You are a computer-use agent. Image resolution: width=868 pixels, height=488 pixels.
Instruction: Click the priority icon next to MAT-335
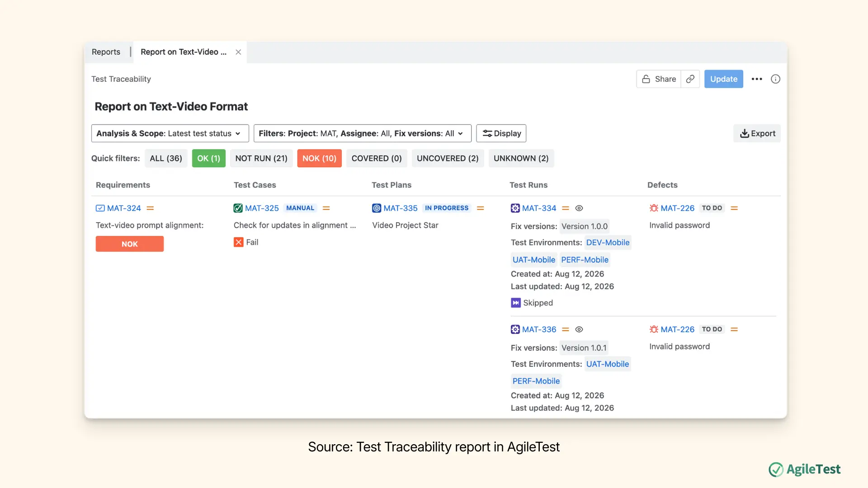click(x=481, y=208)
